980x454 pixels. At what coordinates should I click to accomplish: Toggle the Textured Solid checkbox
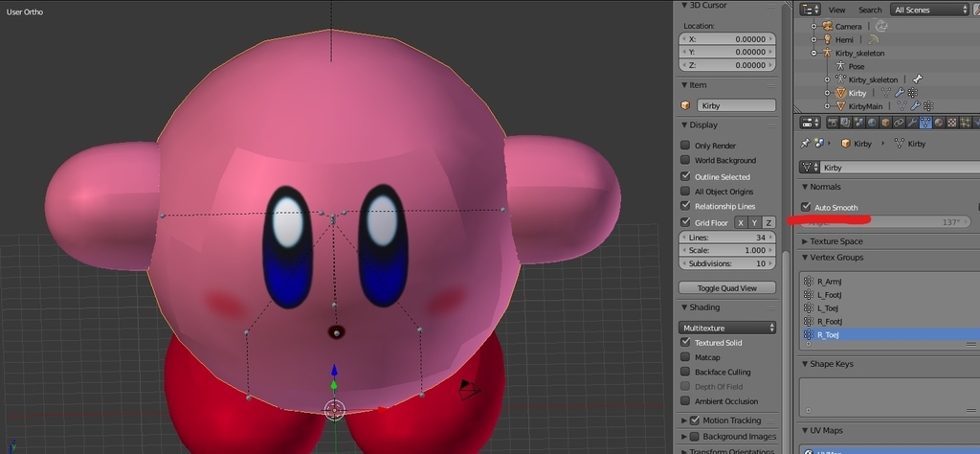point(685,342)
